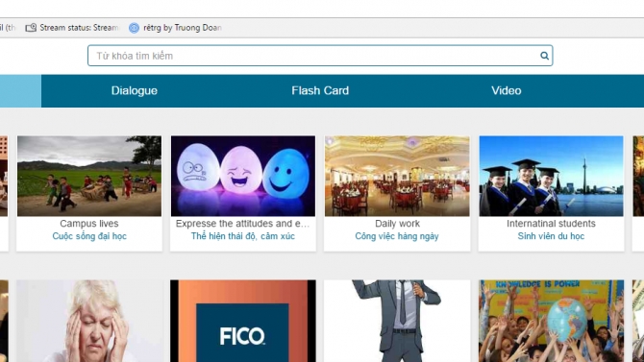
Task: Open the rêtrg by Truong Doan bookmark
Action: [175, 28]
